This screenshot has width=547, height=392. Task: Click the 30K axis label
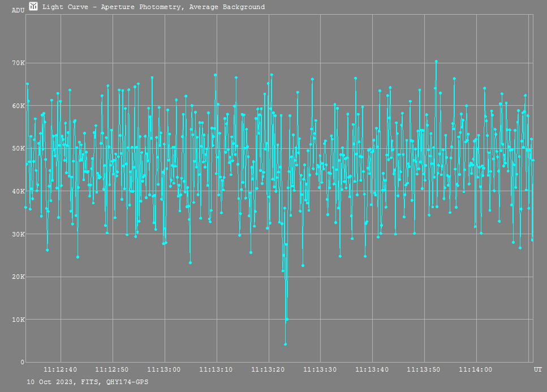(19, 234)
